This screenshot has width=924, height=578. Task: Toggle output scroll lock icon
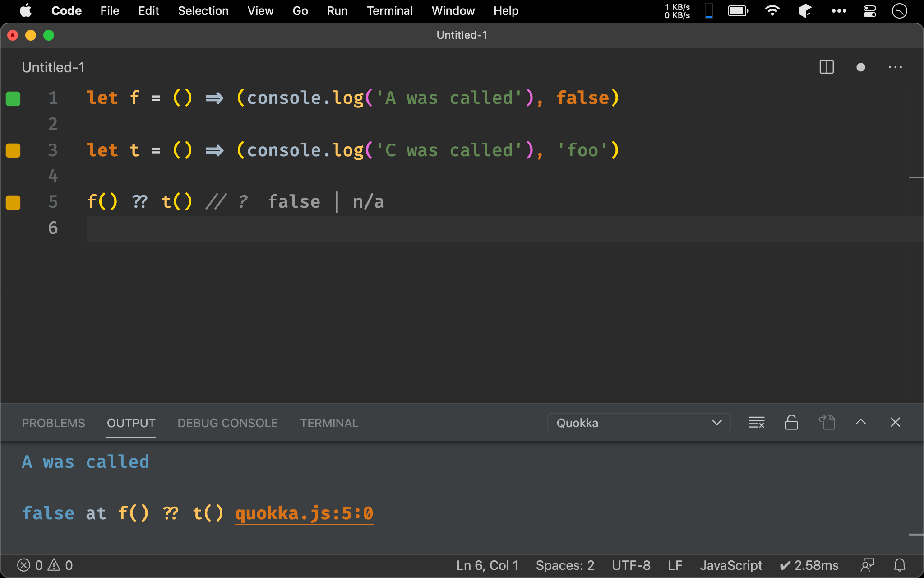(791, 423)
